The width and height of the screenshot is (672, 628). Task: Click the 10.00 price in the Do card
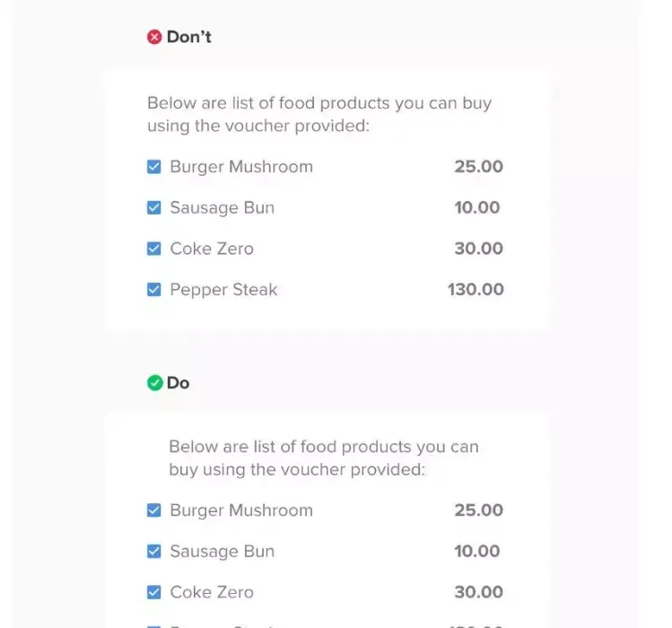point(476,552)
